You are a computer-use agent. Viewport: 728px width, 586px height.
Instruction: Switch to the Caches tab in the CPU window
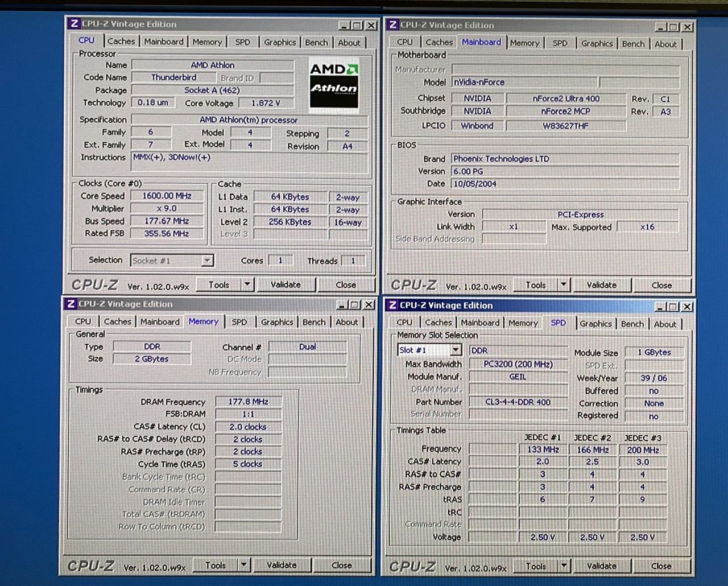(121, 42)
